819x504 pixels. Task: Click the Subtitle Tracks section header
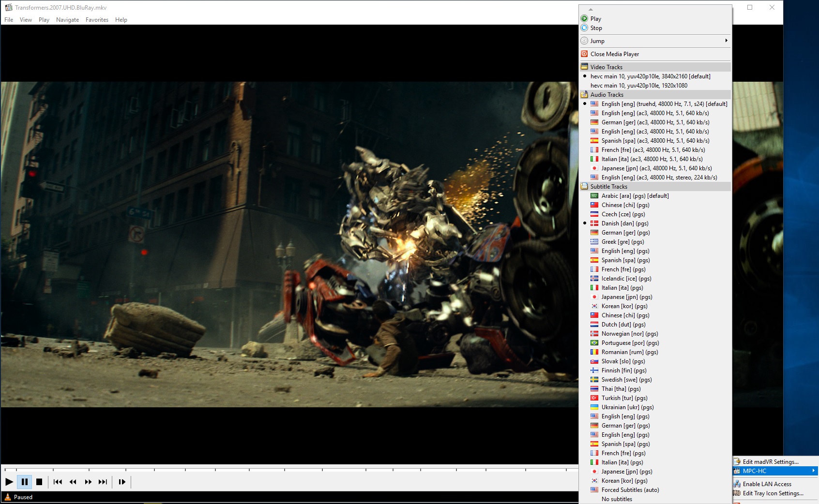[x=655, y=187]
